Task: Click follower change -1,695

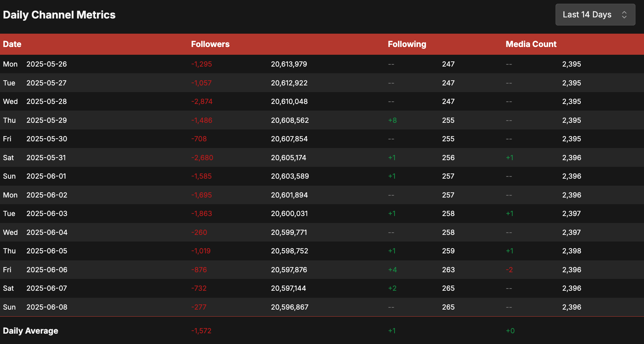Action: pyautogui.click(x=202, y=195)
